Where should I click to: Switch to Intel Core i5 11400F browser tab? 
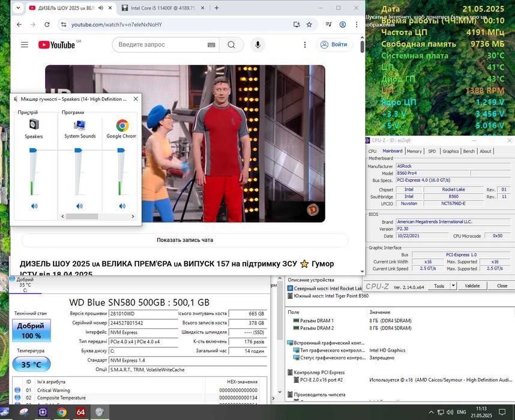163,8
